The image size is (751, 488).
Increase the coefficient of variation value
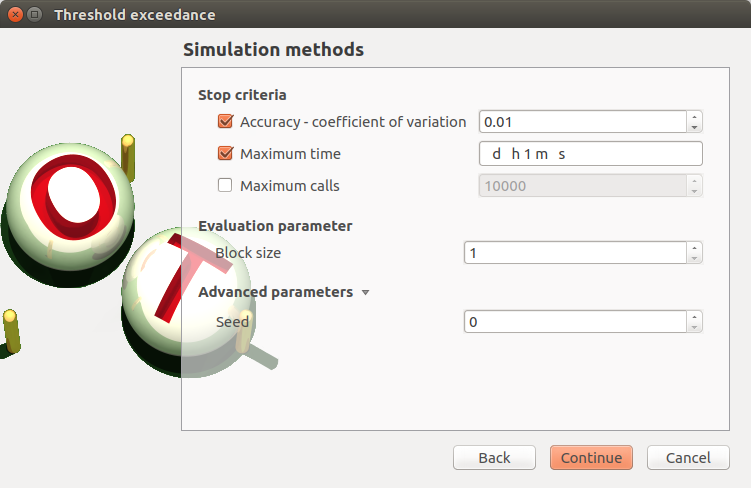(x=694, y=117)
